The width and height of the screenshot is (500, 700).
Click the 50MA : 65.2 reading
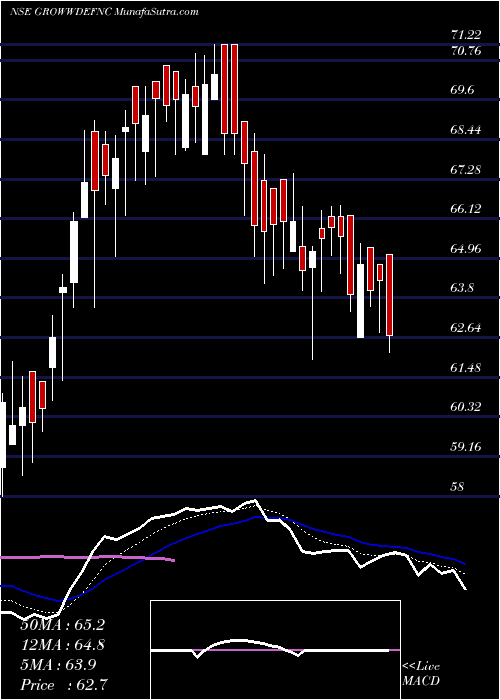click(x=62, y=625)
